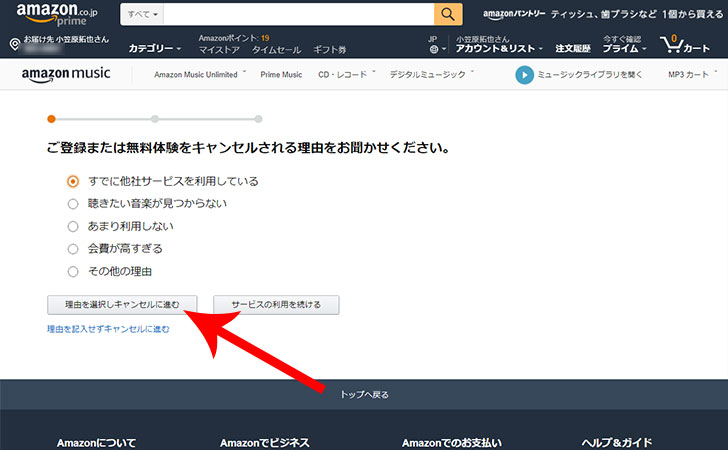Expand デジタルミュージック submenu
728x450 pixels.
tap(431, 74)
